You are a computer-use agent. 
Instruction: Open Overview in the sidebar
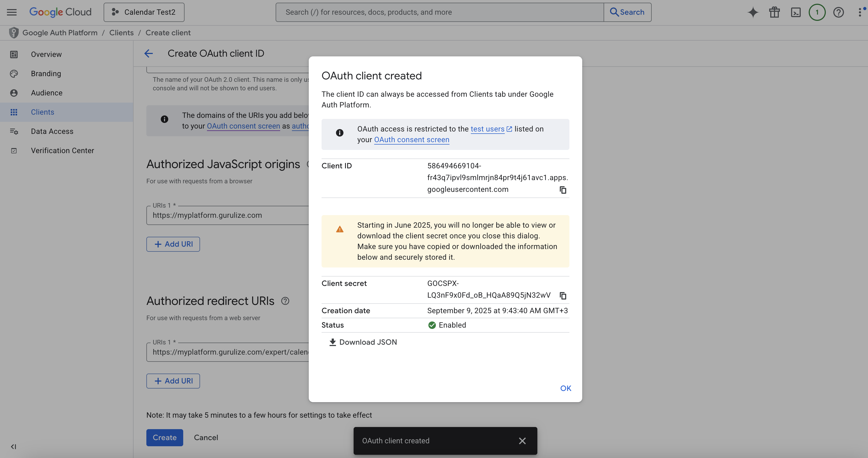pyautogui.click(x=67, y=54)
